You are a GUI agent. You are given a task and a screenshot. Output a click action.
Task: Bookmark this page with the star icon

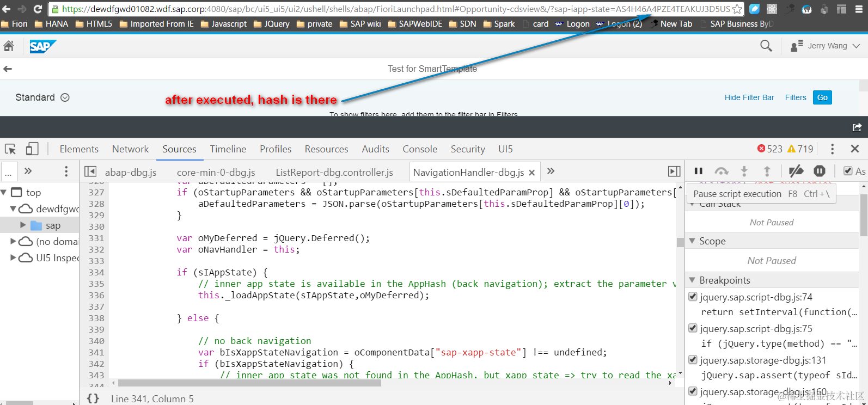pyautogui.click(x=737, y=9)
